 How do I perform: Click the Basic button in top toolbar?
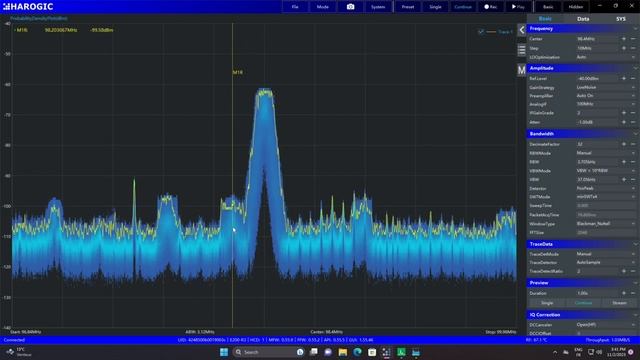click(x=548, y=7)
